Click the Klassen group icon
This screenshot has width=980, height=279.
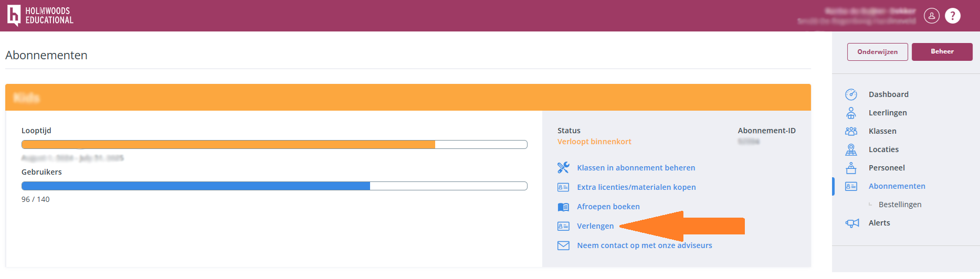click(x=851, y=131)
